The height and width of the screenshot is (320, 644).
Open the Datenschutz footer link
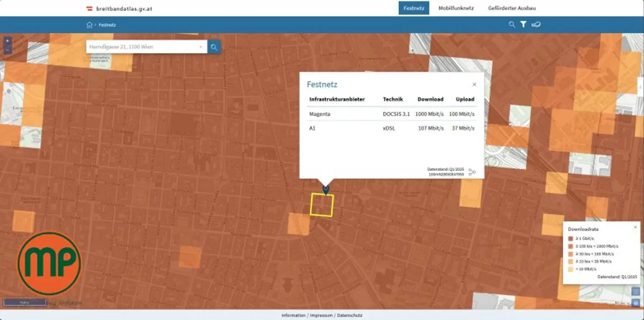[350, 315]
